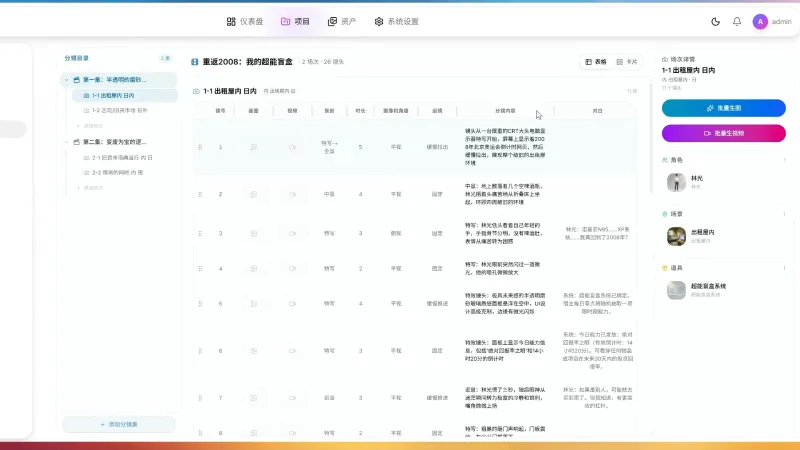Click shot 1 storyboard description text
The image size is (800, 450).
click(x=505, y=147)
